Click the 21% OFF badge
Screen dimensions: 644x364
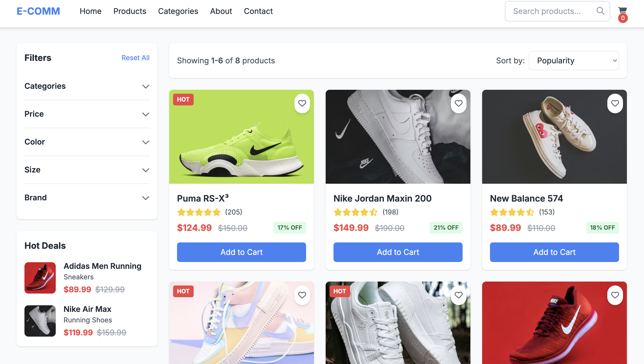(446, 228)
